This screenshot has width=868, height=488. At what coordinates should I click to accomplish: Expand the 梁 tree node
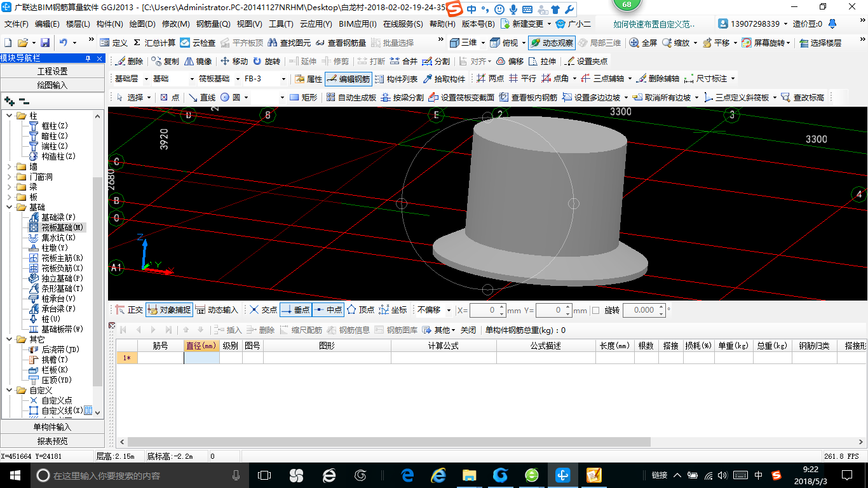pyautogui.click(x=10, y=187)
